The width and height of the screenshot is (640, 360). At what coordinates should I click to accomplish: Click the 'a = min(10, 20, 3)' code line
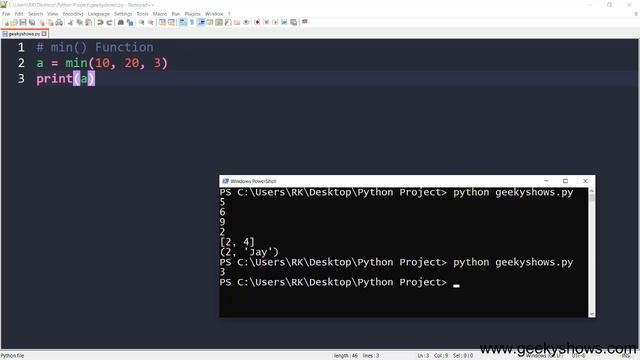tap(102, 63)
